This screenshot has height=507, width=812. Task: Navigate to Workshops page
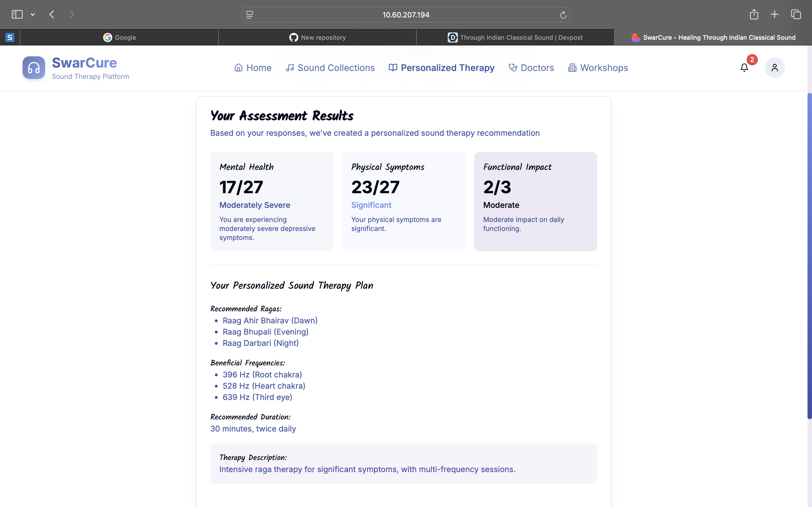pyautogui.click(x=598, y=68)
